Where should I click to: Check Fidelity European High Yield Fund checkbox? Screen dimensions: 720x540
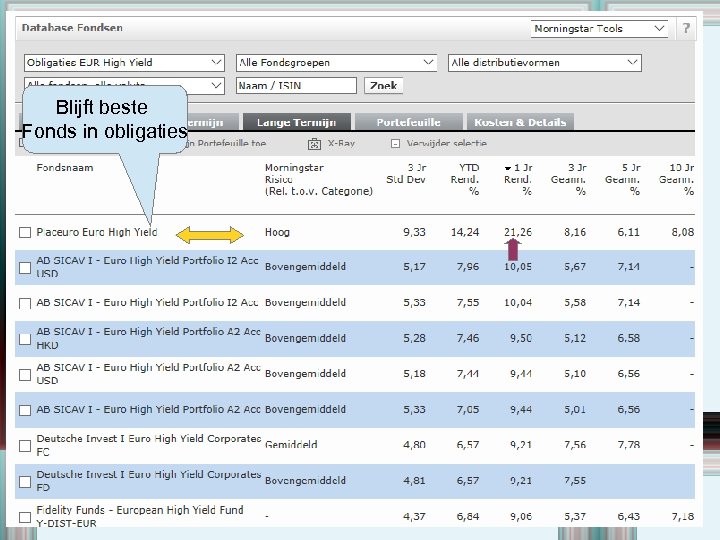(x=25, y=517)
